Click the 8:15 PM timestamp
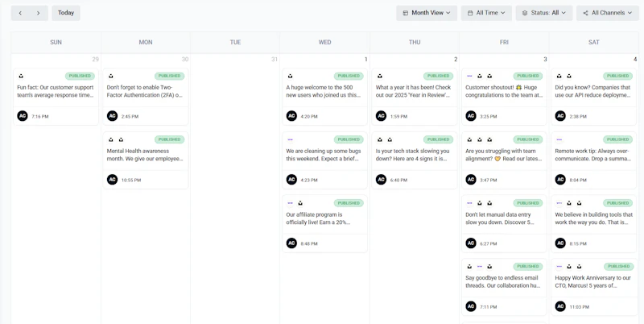Screen dimensions: 644x324 [x=578, y=244]
